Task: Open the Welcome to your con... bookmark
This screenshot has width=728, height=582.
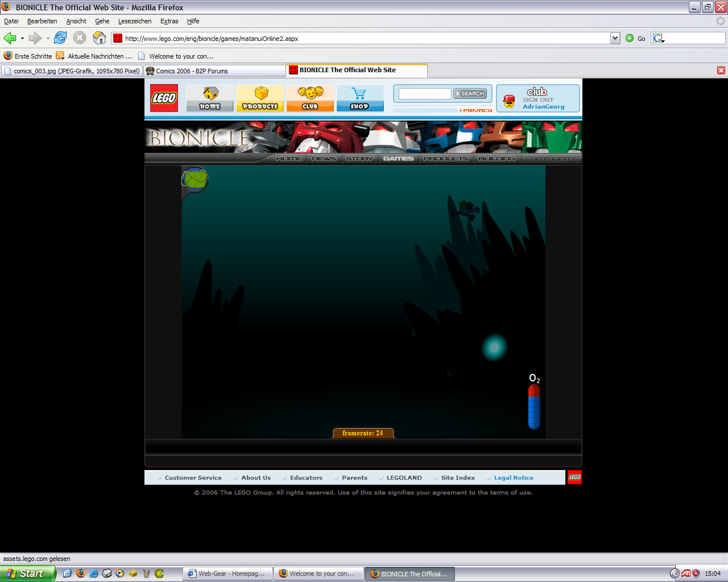Action: point(176,56)
